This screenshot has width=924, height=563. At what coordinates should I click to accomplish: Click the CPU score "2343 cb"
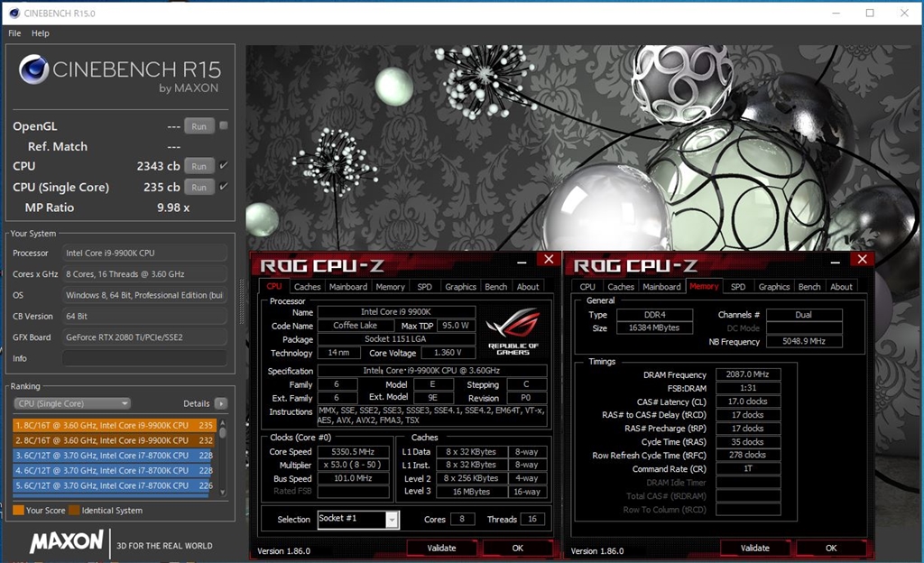point(159,166)
